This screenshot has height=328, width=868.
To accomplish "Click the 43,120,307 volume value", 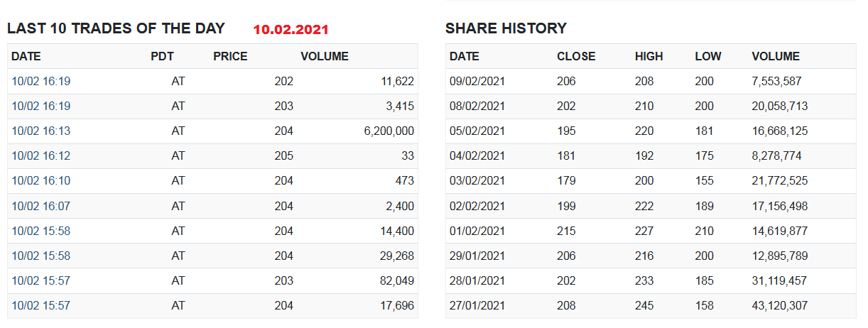I will coord(779,306).
